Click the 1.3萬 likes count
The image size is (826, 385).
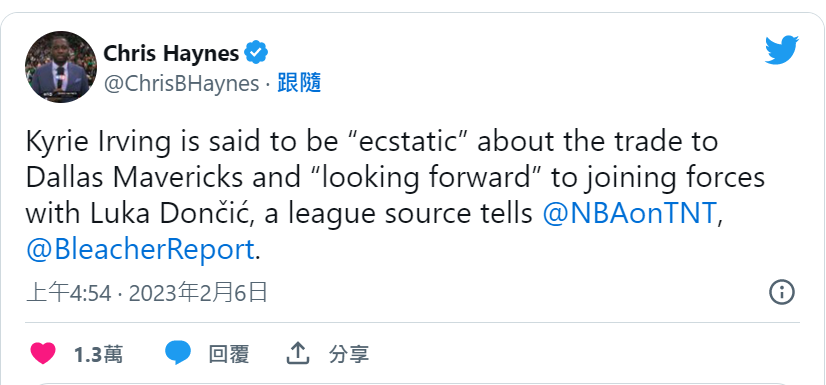[99, 354]
